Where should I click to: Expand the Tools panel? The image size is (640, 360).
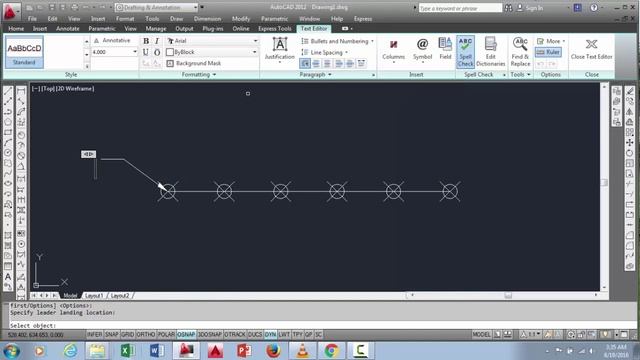point(520,75)
